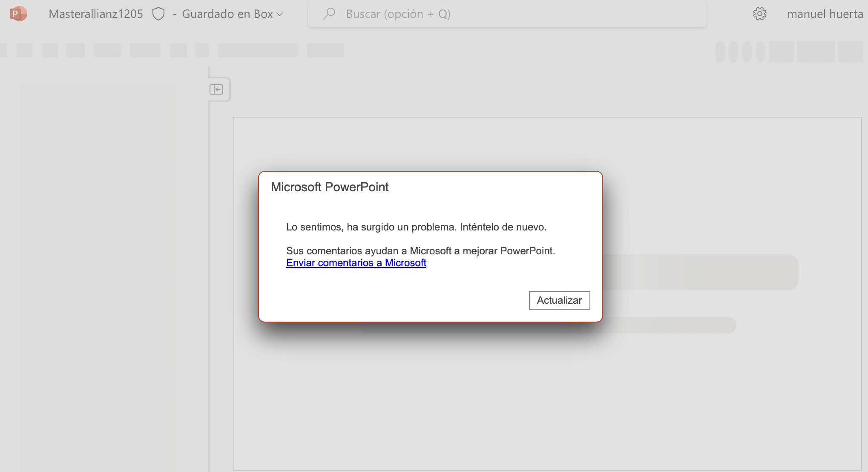Screen dimensions: 868x472
Task: Click the Microsoft PowerPoint dialog title
Action: point(330,187)
